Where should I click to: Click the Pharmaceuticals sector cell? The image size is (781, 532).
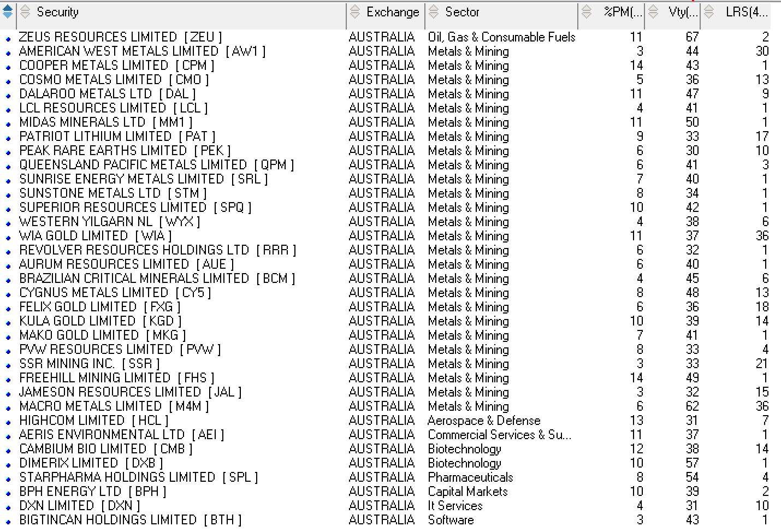pos(470,477)
